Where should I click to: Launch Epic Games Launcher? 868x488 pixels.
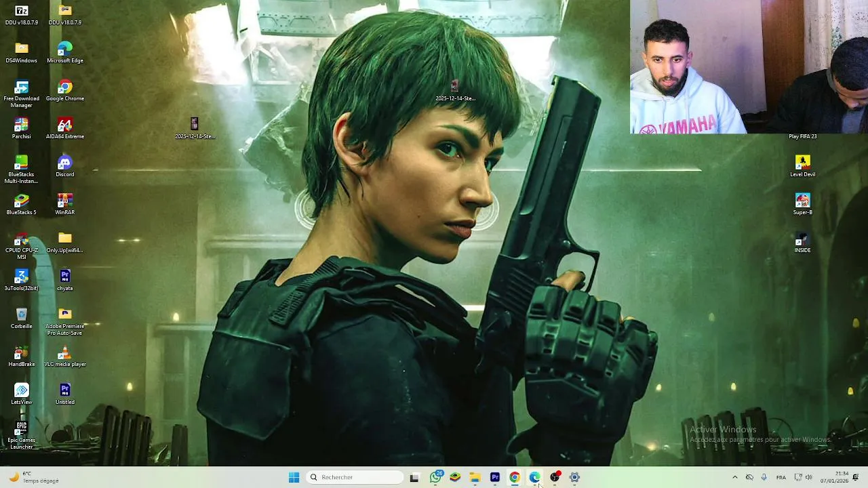(22, 436)
